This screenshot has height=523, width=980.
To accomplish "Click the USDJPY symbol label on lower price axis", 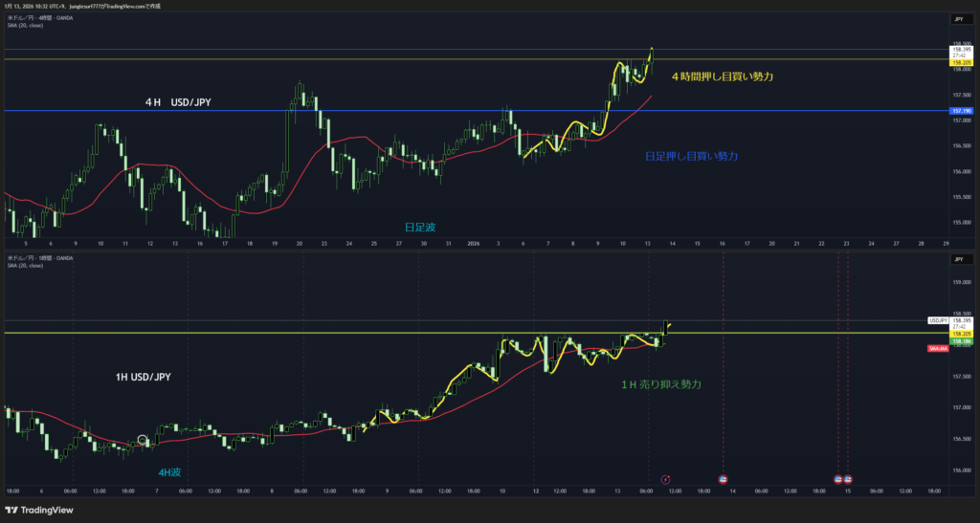I will coord(938,319).
